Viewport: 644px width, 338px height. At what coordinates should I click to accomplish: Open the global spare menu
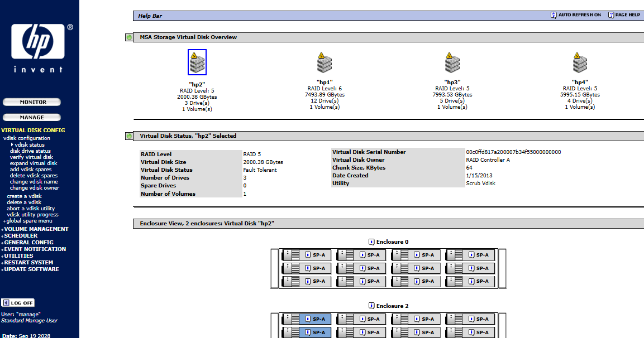[29, 221]
